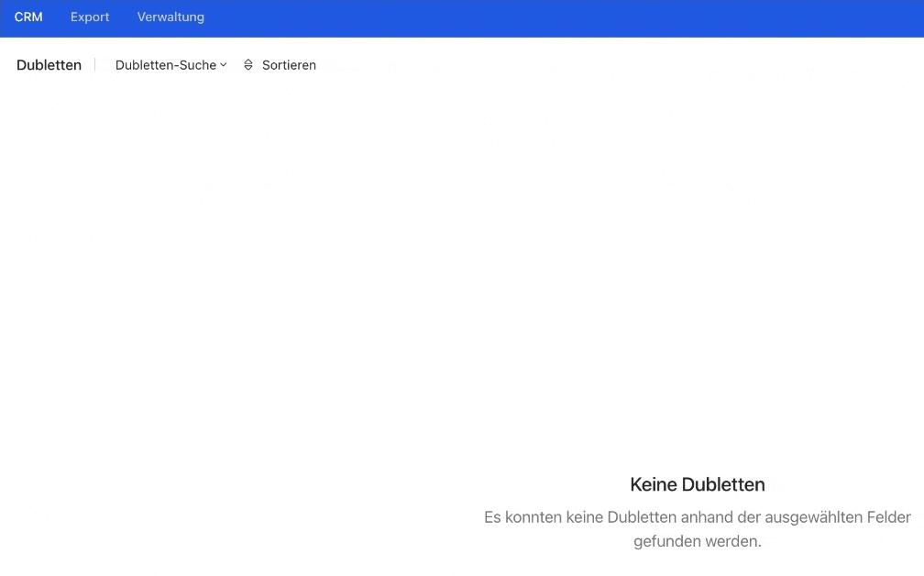Click the blank content area below the toolbar
The height and width of the screenshot is (576, 924).
coord(275,275)
